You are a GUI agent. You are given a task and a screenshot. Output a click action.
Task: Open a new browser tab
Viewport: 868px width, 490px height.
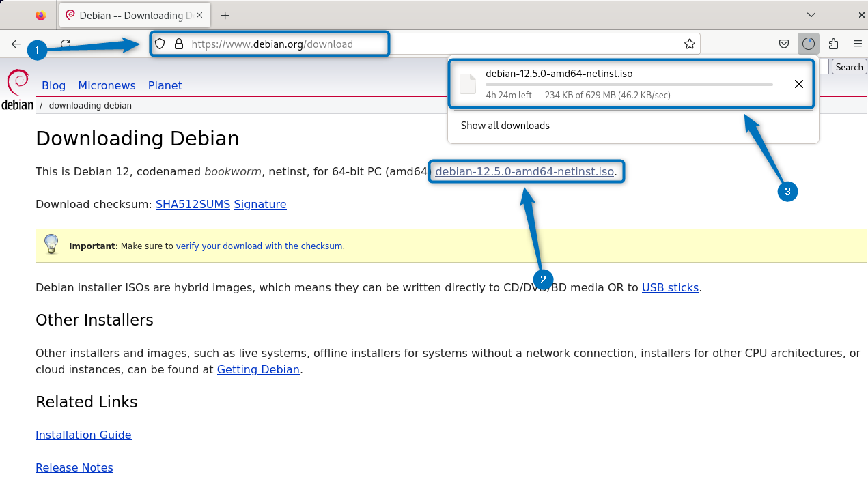pyautogui.click(x=225, y=14)
